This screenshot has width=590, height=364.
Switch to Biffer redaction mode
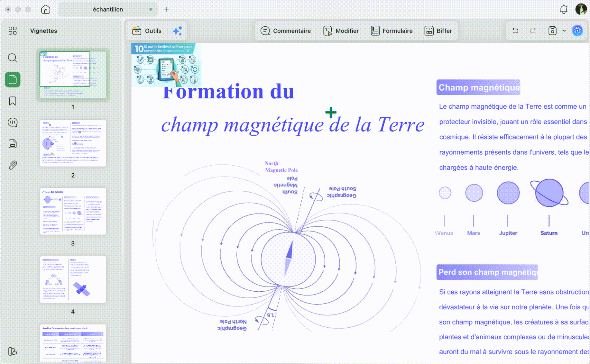pyautogui.click(x=438, y=31)
